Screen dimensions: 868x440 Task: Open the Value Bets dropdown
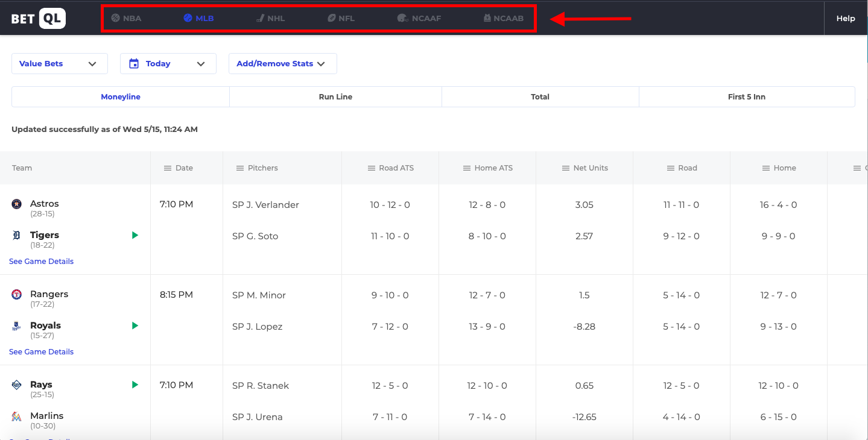[x=60, y=63]
